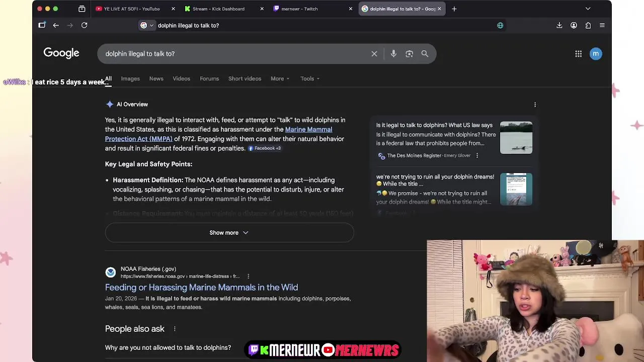Open the downloads icon in the toolbar

tap(559, 25)
